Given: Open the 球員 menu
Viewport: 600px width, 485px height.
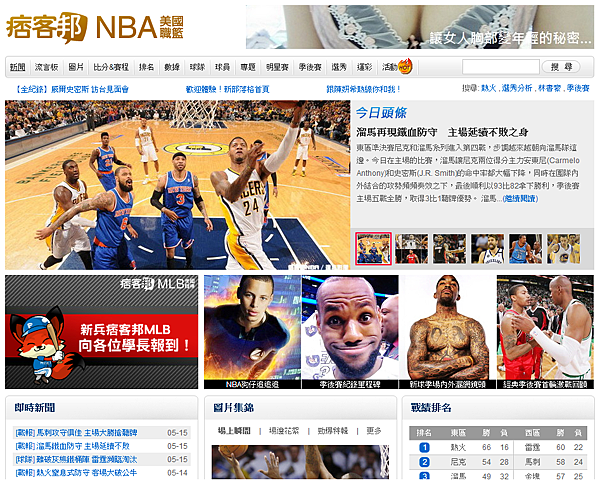Looking at the screenshot, I should pyautogui.click(x=222, y=67).
